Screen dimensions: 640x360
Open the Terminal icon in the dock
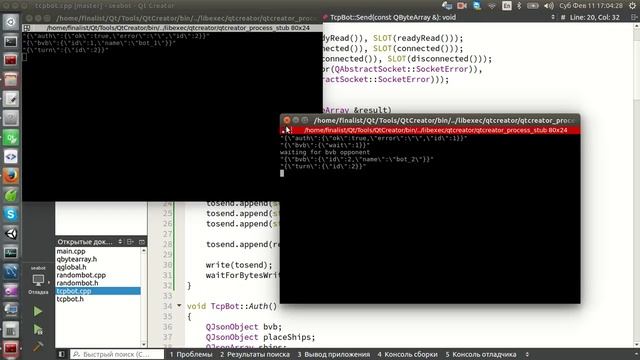tap(11, 41)
